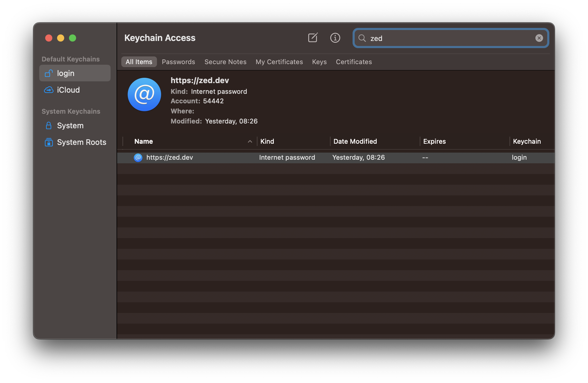Sort items by Kind column header
The width and height of the screenshot is (588, 383).
267,142
